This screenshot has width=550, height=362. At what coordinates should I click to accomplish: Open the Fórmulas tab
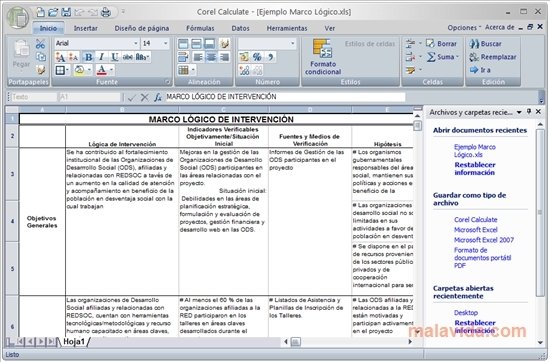[200, 28]
